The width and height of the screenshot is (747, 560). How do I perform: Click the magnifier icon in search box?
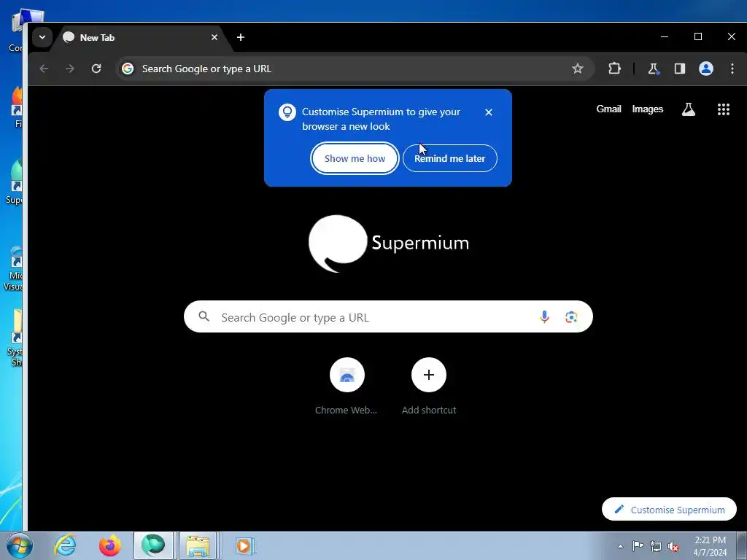tap(204, 316)
